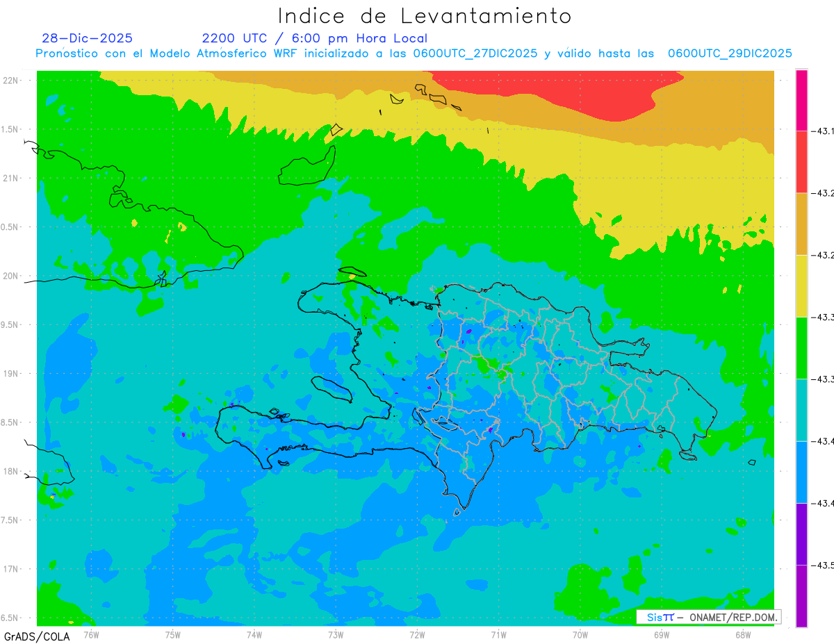Pick the bright blue legend swatch
The image size is (834, 644).
pos(801,472)
